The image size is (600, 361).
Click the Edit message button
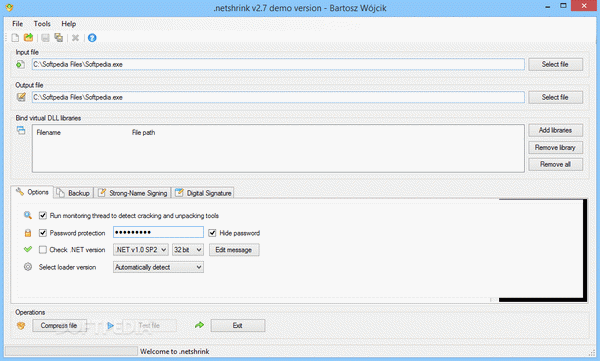pos(234,250)
